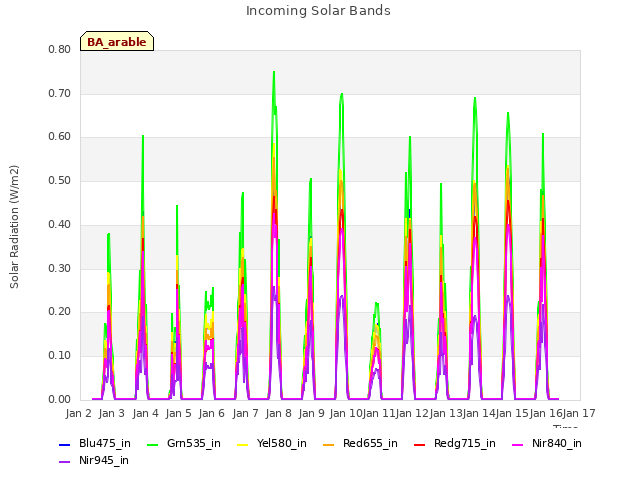Click the 0.50 y-axis tick label
The width and height of the screenshot is (640, 480).
(60, 180)
